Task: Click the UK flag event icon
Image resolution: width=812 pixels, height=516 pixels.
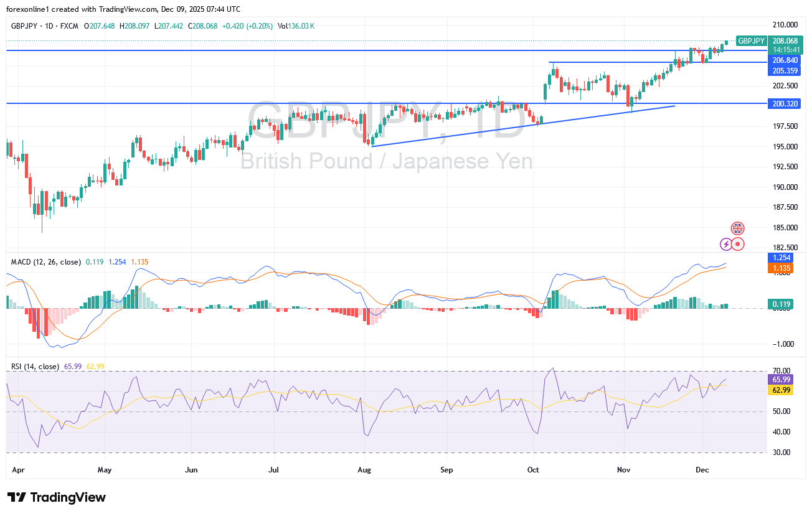Action: (737, 228)
